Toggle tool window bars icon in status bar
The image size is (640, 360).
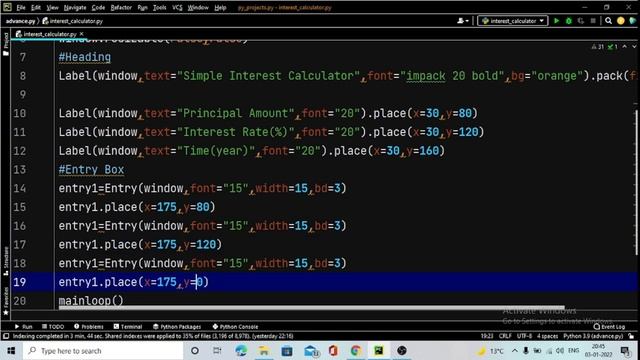6,336
